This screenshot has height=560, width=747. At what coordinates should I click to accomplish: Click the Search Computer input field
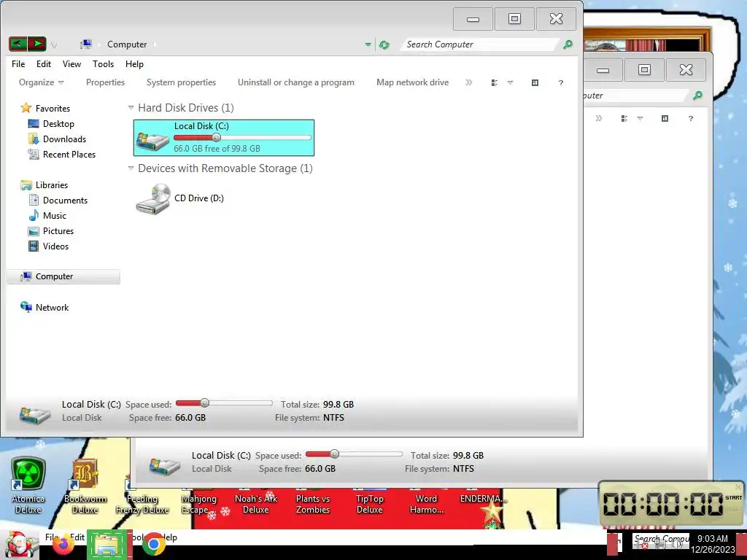(479, 44)
